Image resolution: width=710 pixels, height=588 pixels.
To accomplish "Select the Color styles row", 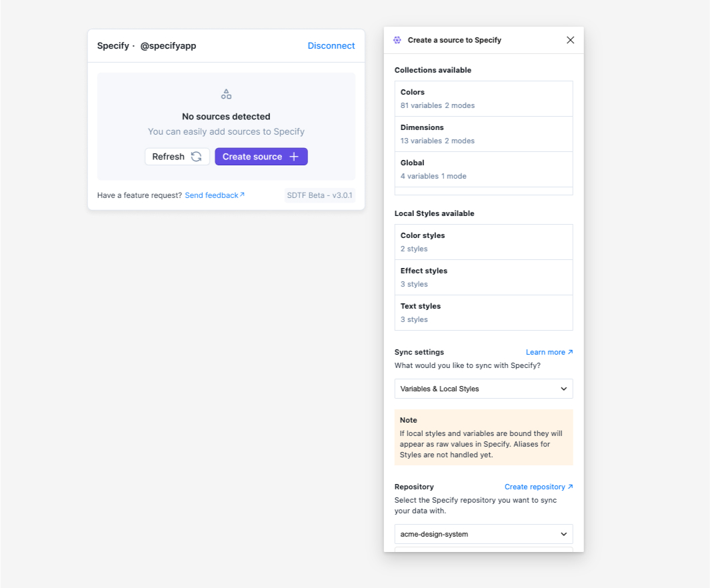I will (483, 242).
